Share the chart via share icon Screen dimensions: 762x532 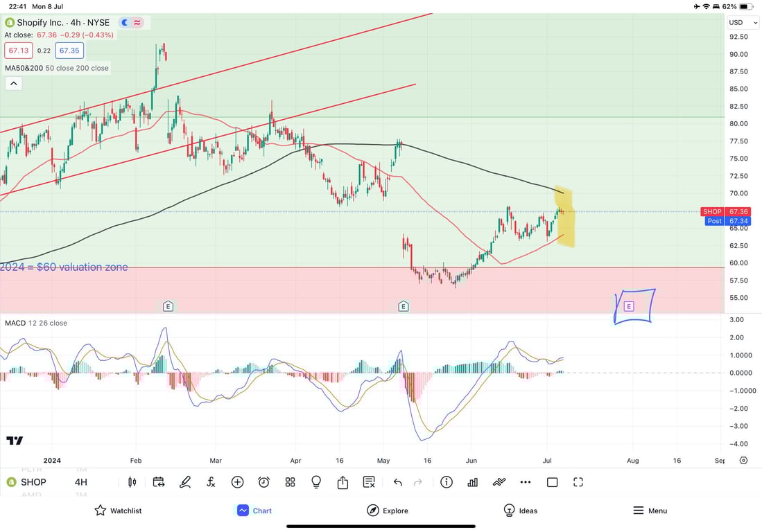coord(343,482)
